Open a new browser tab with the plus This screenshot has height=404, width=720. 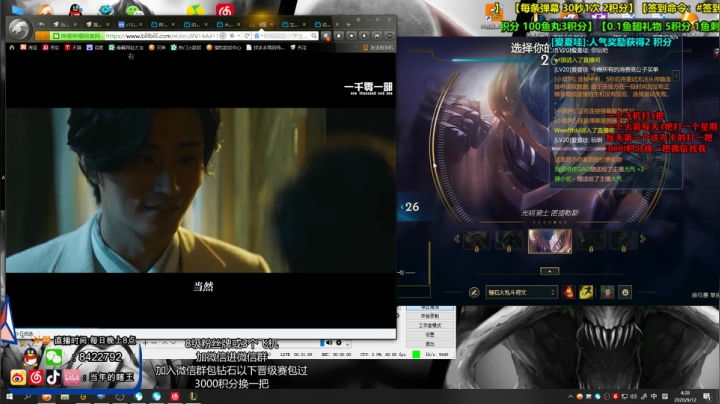(348, 24)
